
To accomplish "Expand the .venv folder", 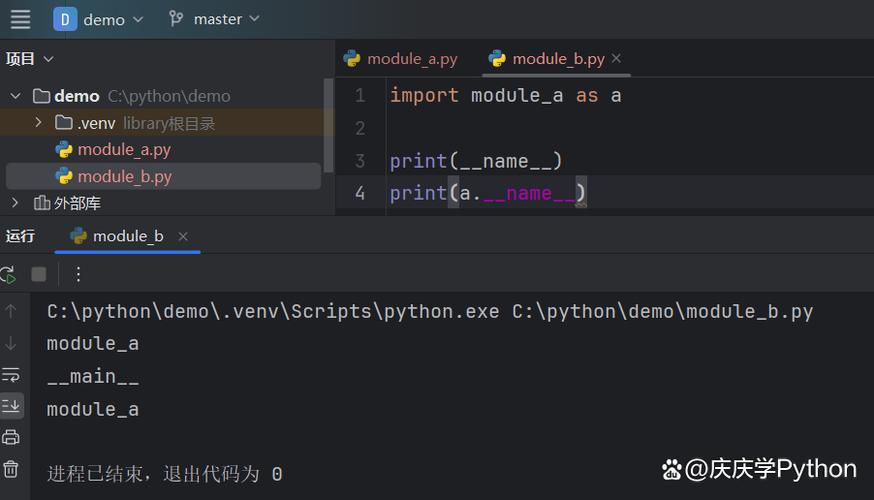I will (38, 122).
